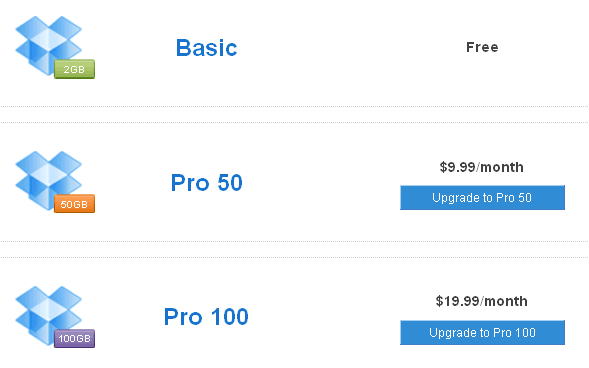This screenshot has width=589, height=368.
Task: Click the dotted divider directly below Pro 50 row
Action: [294, 241]
